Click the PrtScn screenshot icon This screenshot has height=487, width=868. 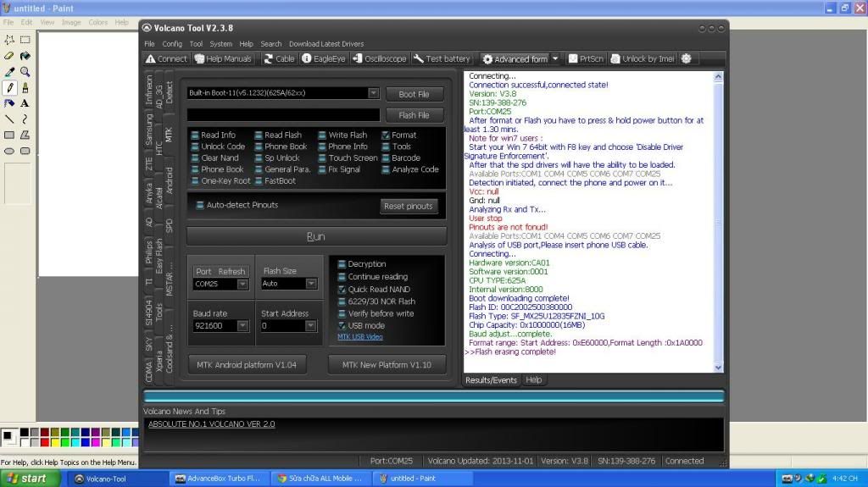tap(573, 58)
